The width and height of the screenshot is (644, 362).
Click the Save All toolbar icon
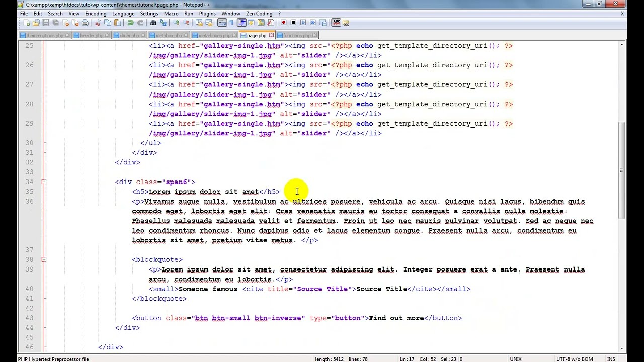click(x=55, y=23)
